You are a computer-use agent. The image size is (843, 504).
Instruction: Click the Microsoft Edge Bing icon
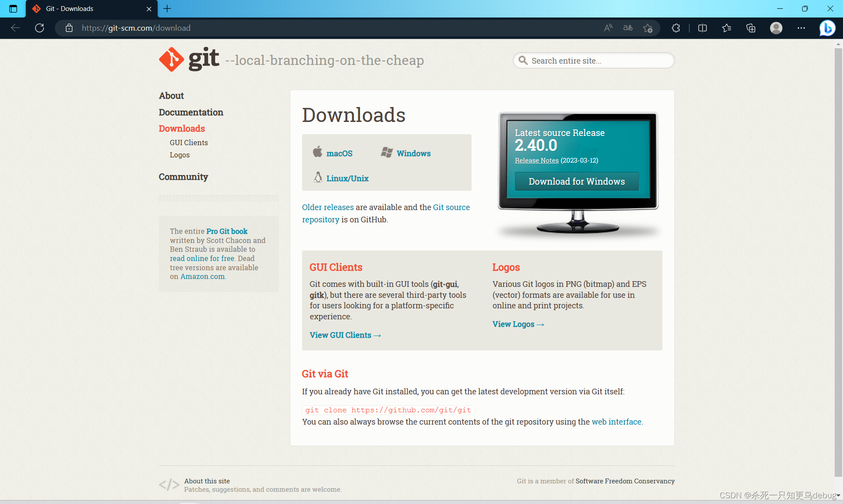[x=830, y=28]
